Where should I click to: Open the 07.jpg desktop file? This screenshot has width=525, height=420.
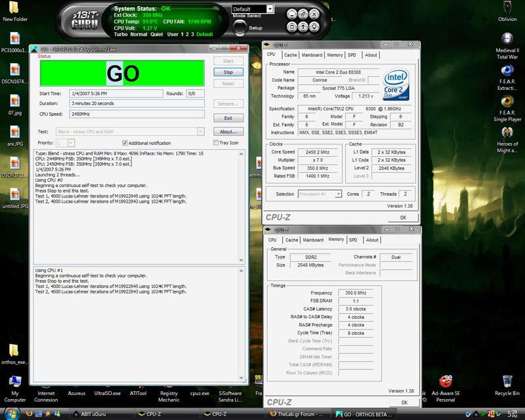(14, 104)
